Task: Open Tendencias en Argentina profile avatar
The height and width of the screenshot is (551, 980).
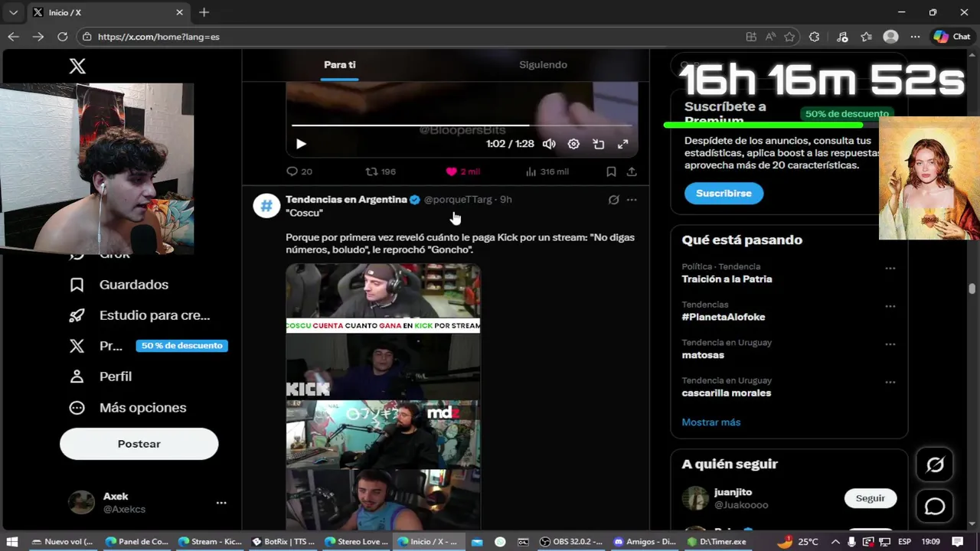Action: point(266,205)
